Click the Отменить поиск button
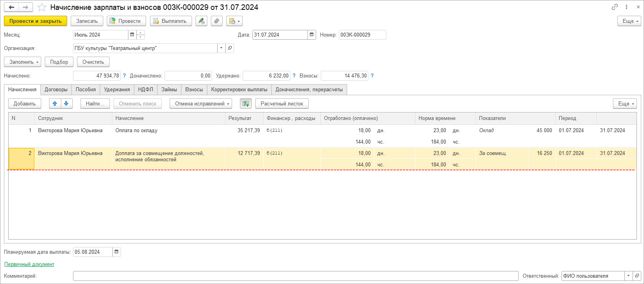The height and width of the screenshot is (284, 644). click(138, 103)
